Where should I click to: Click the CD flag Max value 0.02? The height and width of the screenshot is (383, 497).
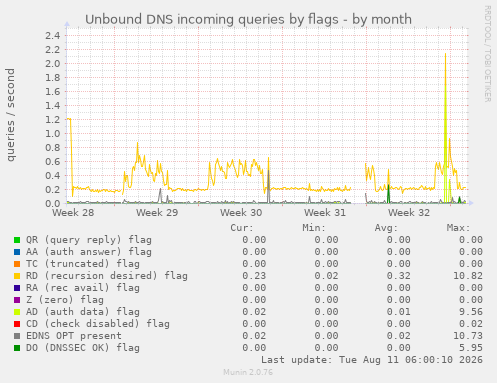pyautogui.click(x=471, y=324)
